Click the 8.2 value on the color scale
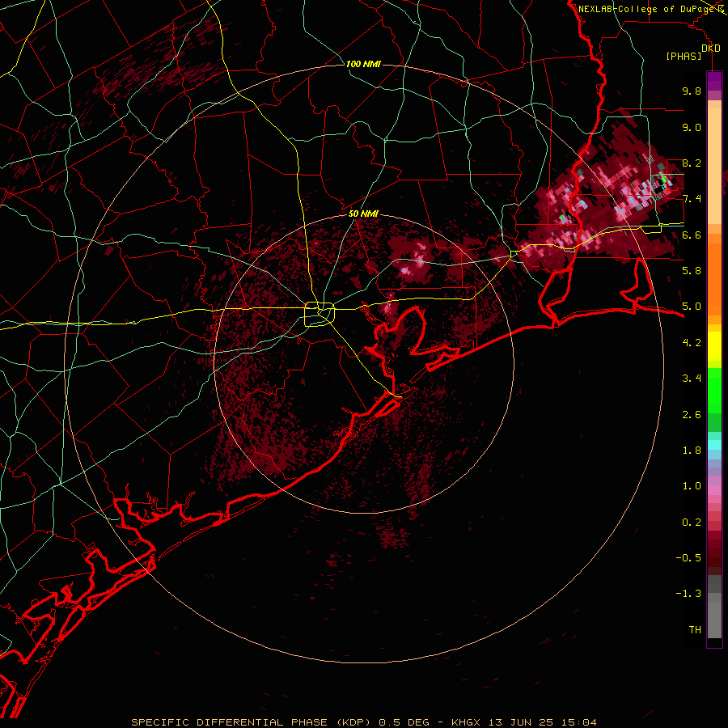Viewport: 728px width, 728px height. click(x=692, y=163)
